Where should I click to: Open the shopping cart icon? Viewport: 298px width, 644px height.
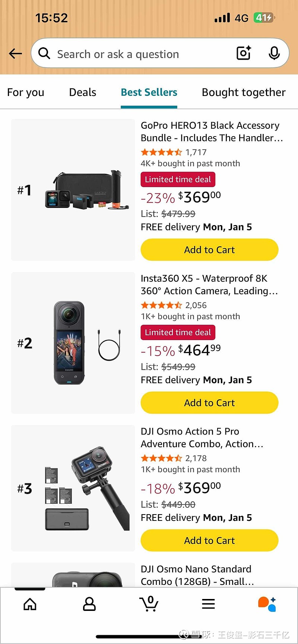pyautogui.click(x=149, y=604)
